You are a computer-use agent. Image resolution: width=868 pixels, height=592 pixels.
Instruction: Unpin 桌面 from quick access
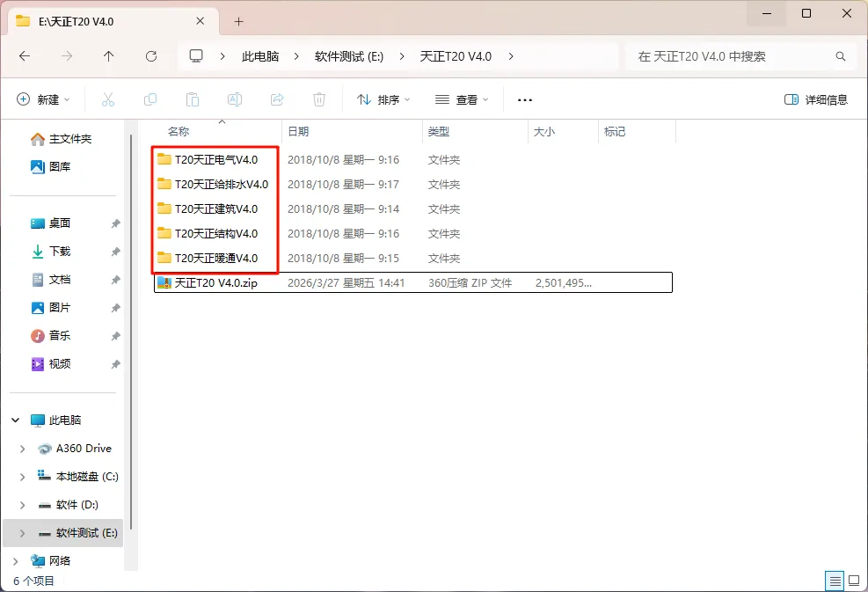coord(115,223)
